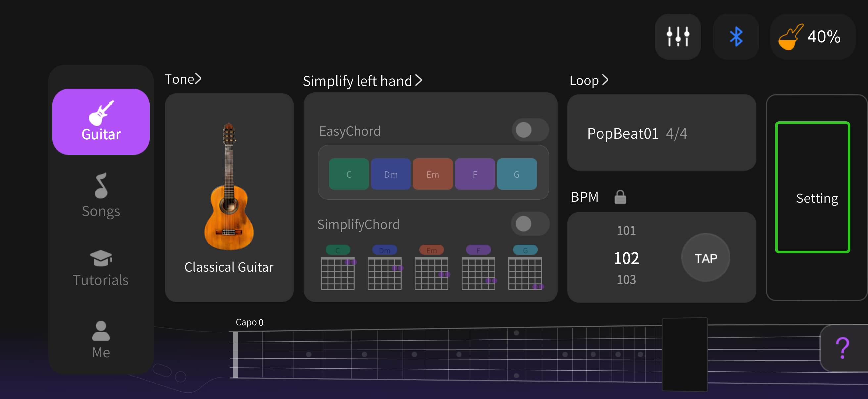
Task: Select the Guitar tab in sidebar
Action: pyautogui.click(x=100, y=121)
